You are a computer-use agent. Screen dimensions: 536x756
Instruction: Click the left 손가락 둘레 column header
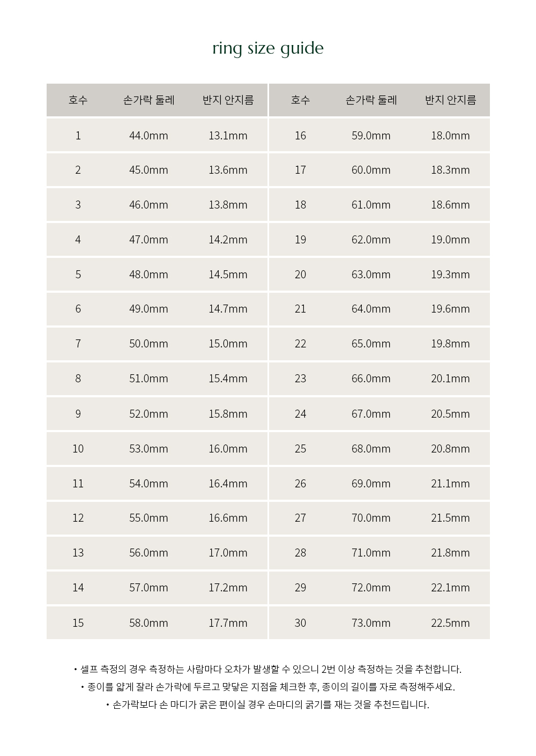148,100
